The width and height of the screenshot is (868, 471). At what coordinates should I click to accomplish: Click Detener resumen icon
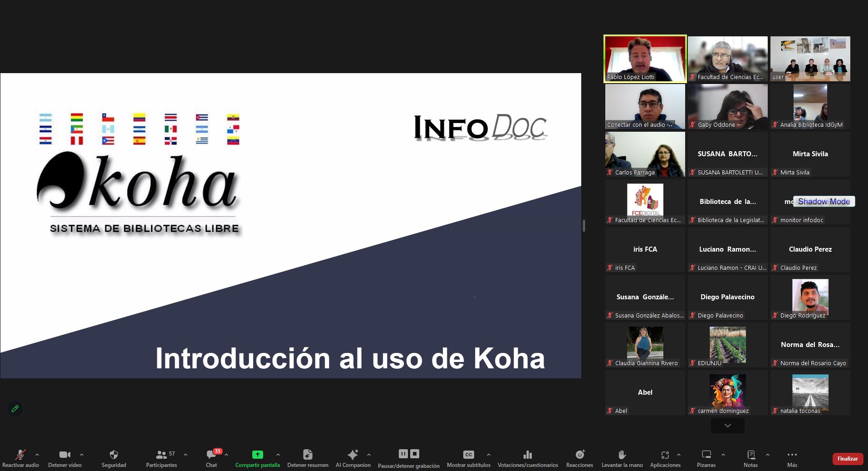pos(308,455)
